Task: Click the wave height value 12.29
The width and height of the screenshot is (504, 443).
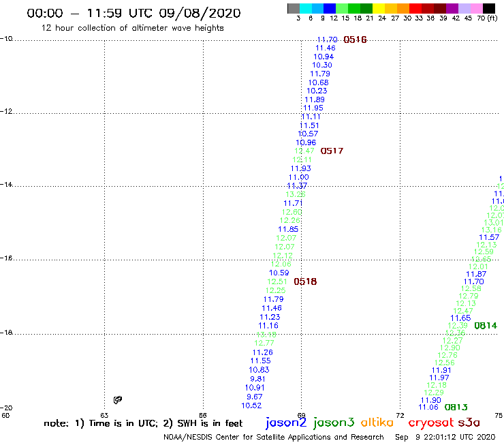Action: [434, 393]
